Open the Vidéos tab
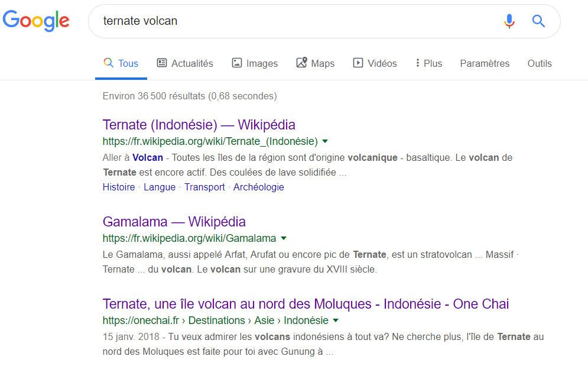 pyautogui.click(x=375, y=63)
